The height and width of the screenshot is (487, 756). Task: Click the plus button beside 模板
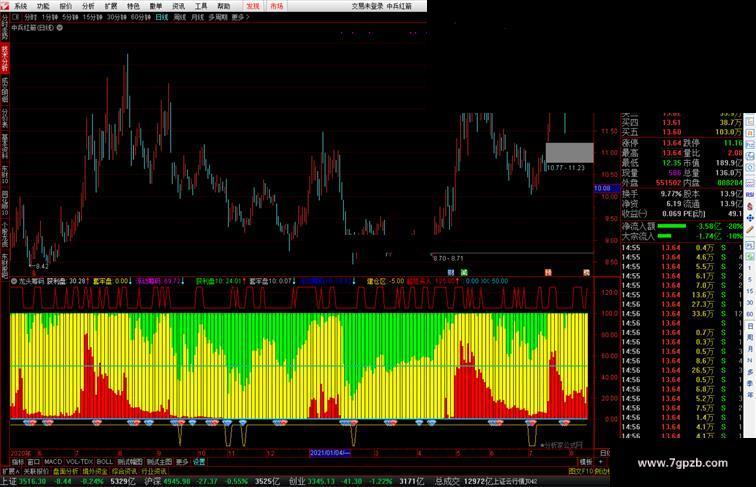(600, 461)
